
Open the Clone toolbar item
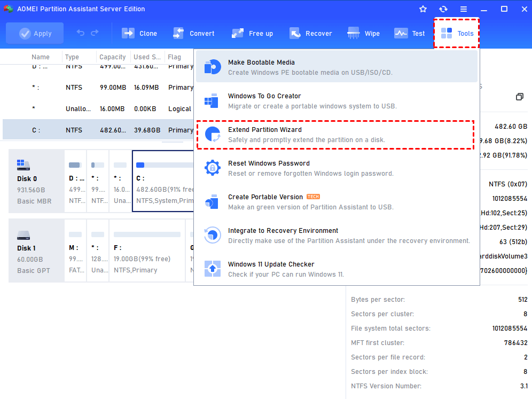pyautogui.click(x=139, y=33)
